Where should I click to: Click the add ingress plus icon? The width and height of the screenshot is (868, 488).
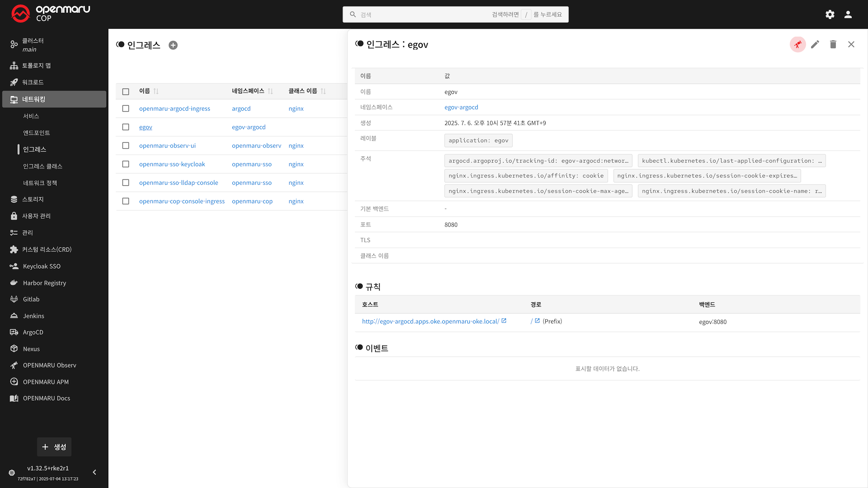click(173, 45)
